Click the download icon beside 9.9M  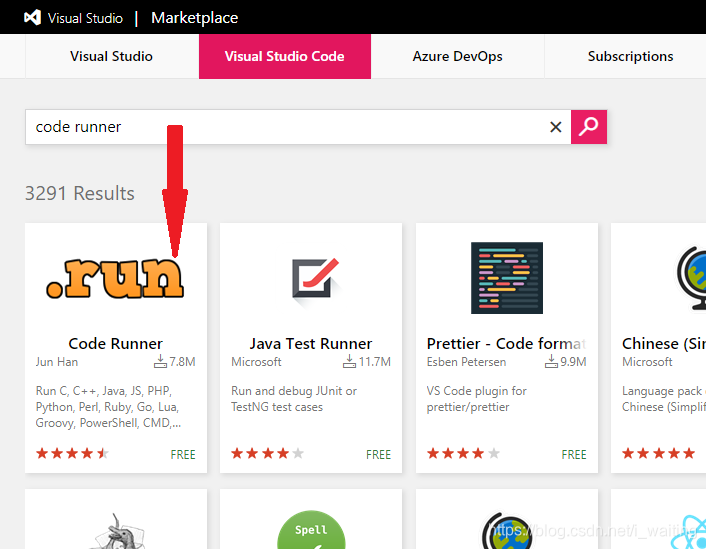[x=551, y=361]
